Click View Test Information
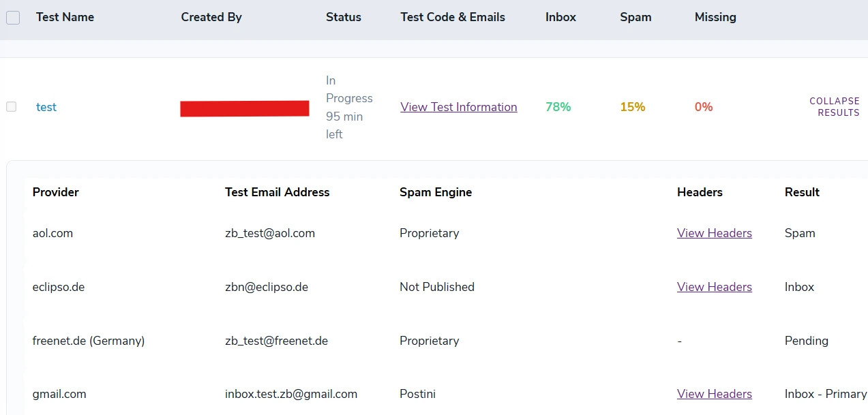 coord(458,107)
